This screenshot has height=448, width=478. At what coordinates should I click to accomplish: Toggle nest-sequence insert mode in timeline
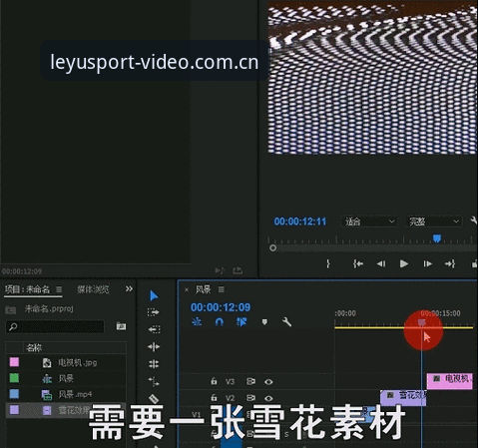coord(197,322)
